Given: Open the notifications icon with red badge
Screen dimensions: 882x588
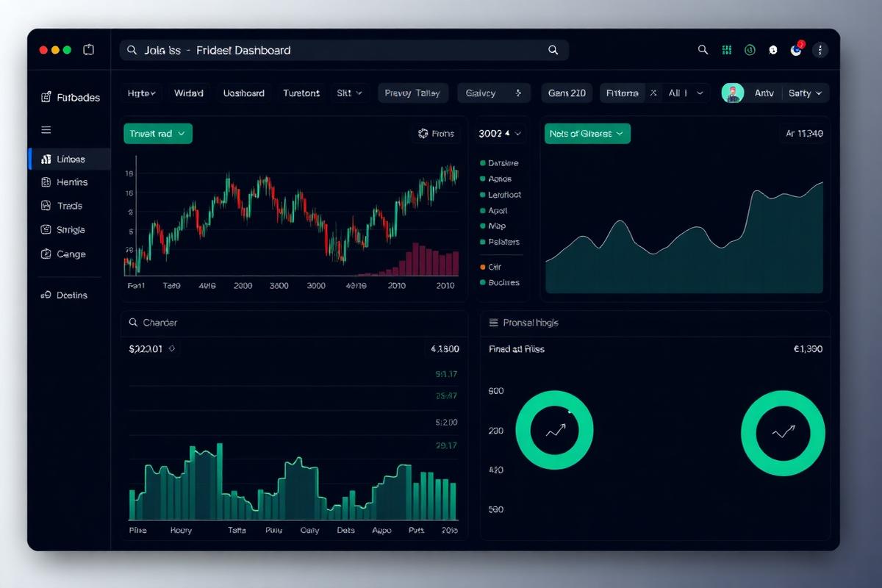Looking at the screenshot, I should [796, 49].
